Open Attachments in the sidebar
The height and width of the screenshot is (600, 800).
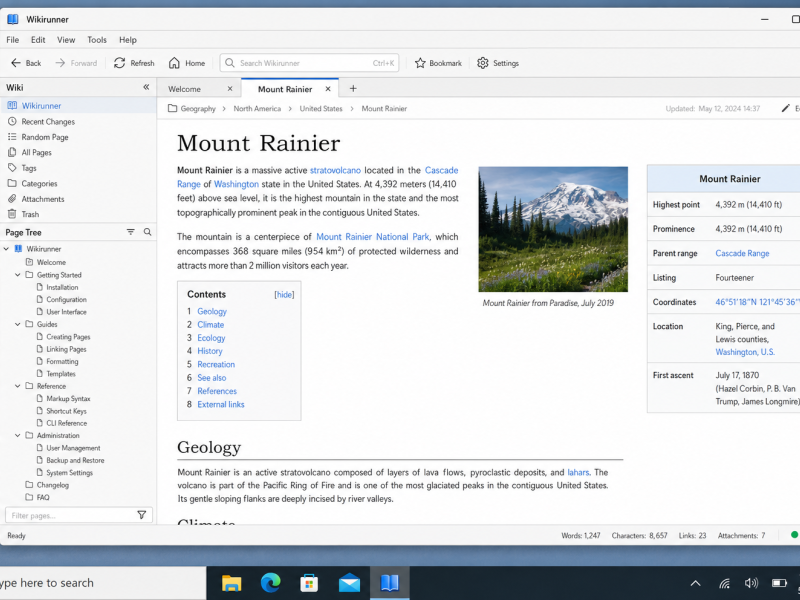click(78, 199)
